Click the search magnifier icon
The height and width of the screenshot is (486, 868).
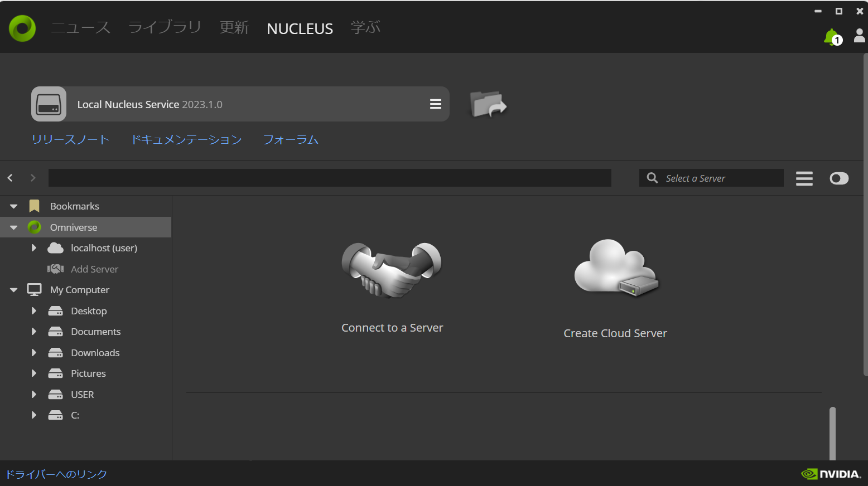(652, 178)
